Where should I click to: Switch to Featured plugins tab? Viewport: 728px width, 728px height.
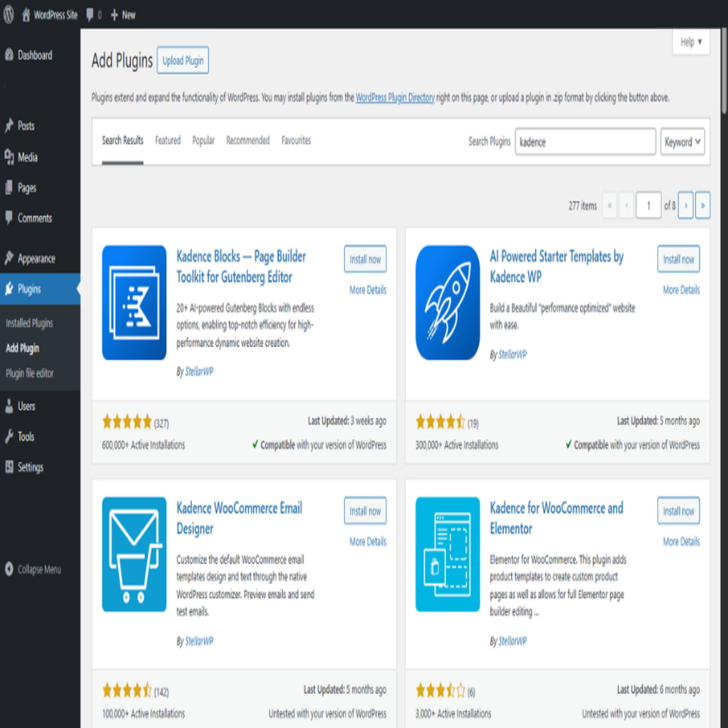[x=168, y=140]
